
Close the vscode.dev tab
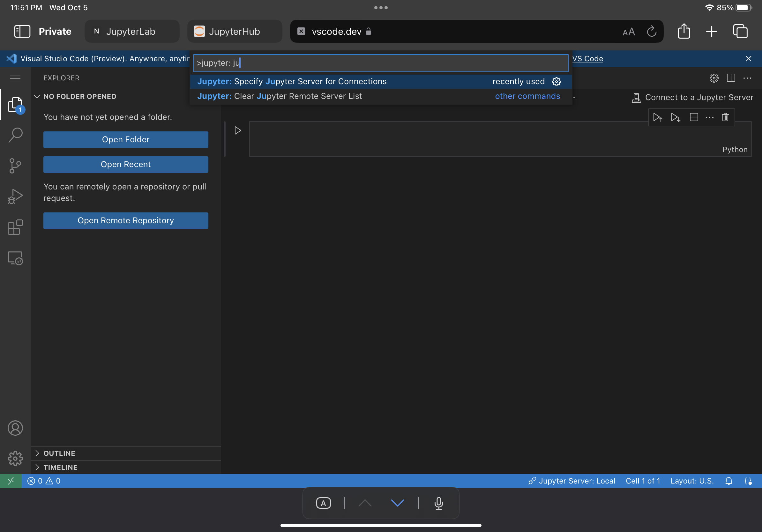301,32
